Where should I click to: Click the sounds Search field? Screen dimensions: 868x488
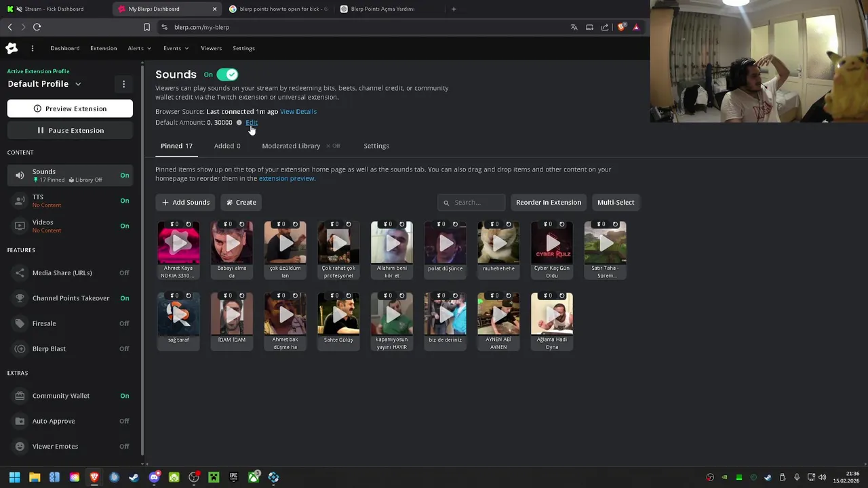pyautogui.click(x=472, y=202)
